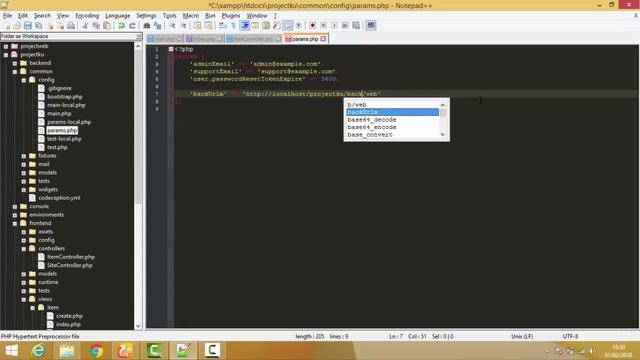Screen dimensions: 640x360
Task: Click the Playback macro icon
Action: pos(335,25)
